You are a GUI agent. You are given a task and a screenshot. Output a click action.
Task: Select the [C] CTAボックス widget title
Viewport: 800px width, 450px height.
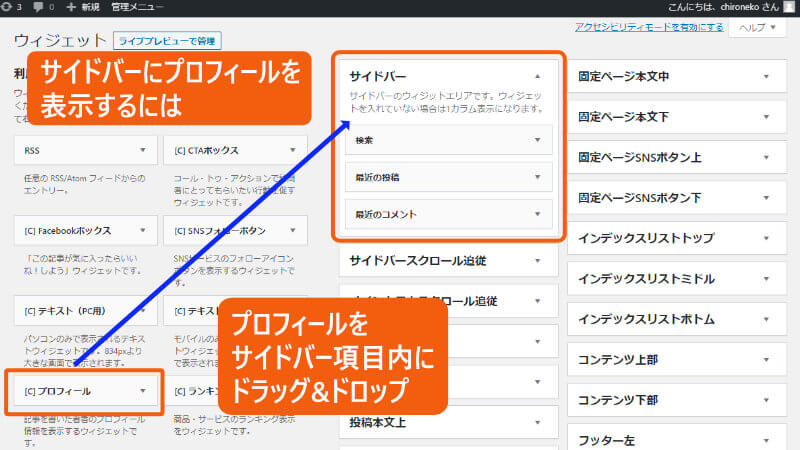[206, 151]
